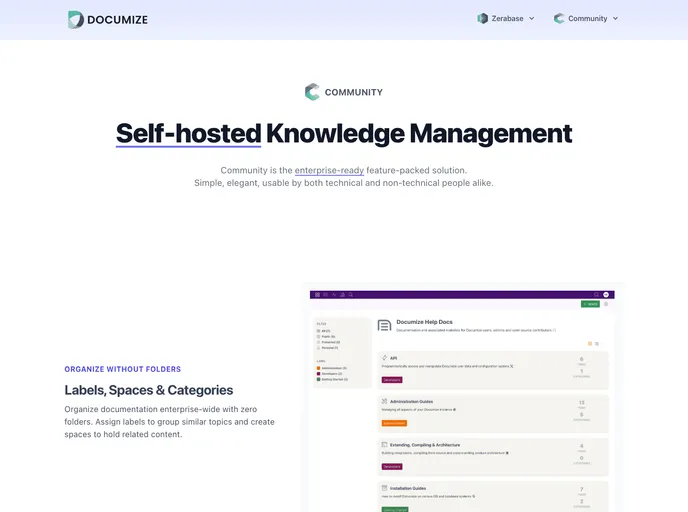Viewport: 688px width, 512px height.
Task: Expand the chevron next to Community in the header
Action: coord(615,18)
